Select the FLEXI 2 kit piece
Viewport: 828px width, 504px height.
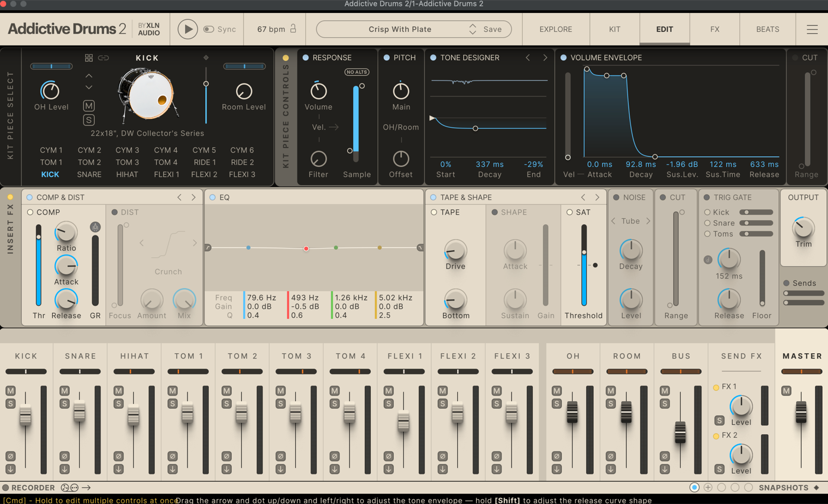tap(204, 175)
